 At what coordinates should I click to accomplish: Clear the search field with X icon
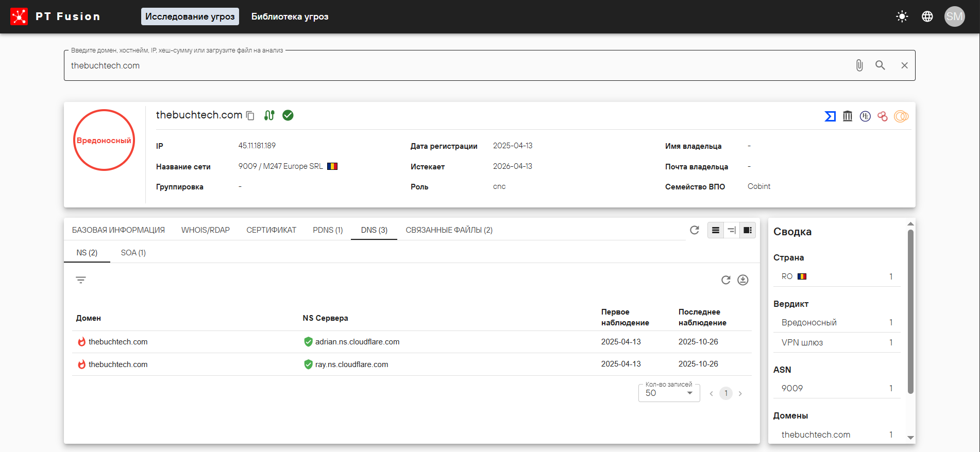[x=904, y=65]
